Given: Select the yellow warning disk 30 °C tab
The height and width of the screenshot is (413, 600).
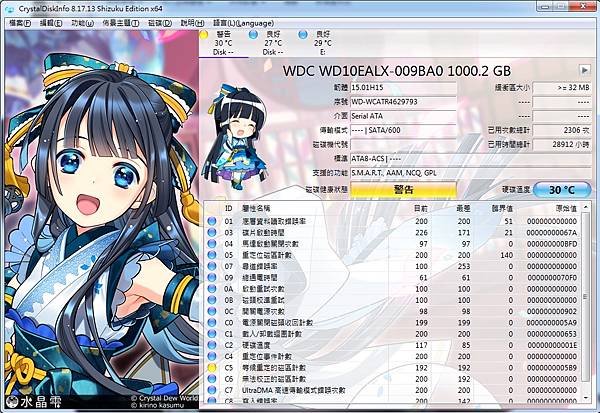Looking at the screenshot, I should tap(223, 43).
